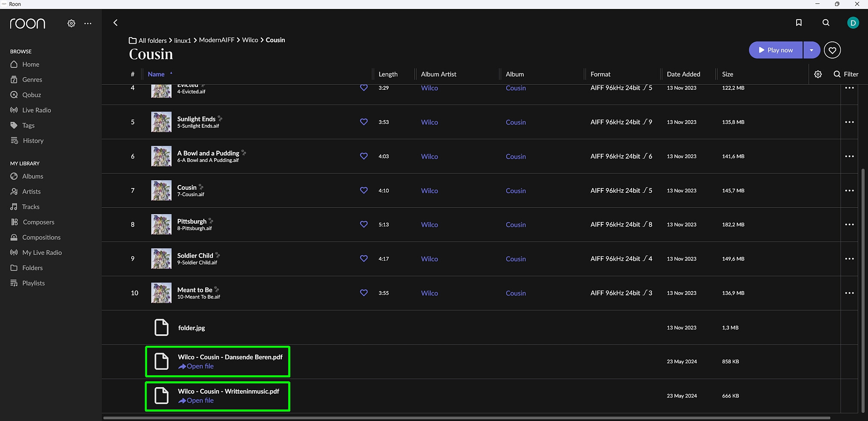Open file for Dansende Beren.pdf
The width and height of the screenshot is (868, 421).
pyautogui.click(x=196, y=366)
